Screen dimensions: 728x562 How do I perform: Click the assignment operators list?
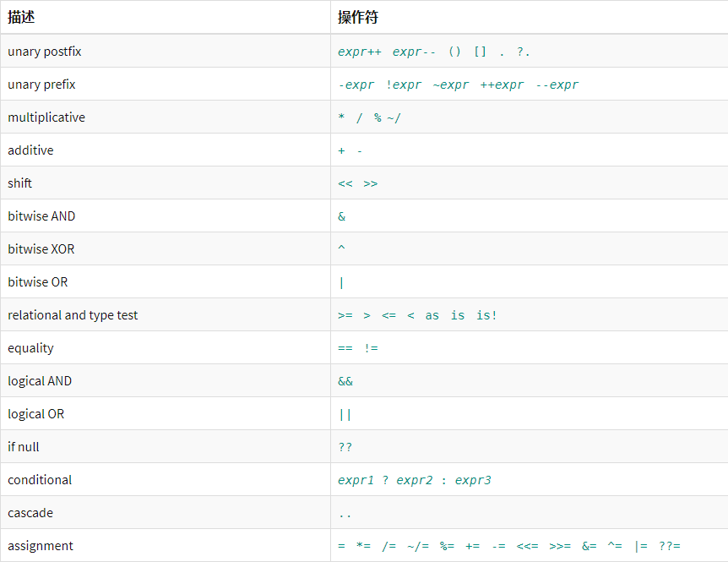(x=508, y=546)
